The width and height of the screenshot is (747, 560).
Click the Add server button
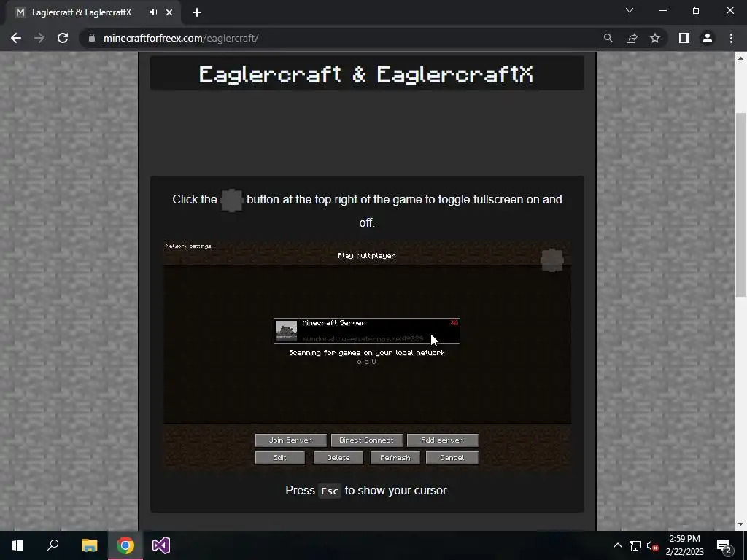tap(442, 440)
